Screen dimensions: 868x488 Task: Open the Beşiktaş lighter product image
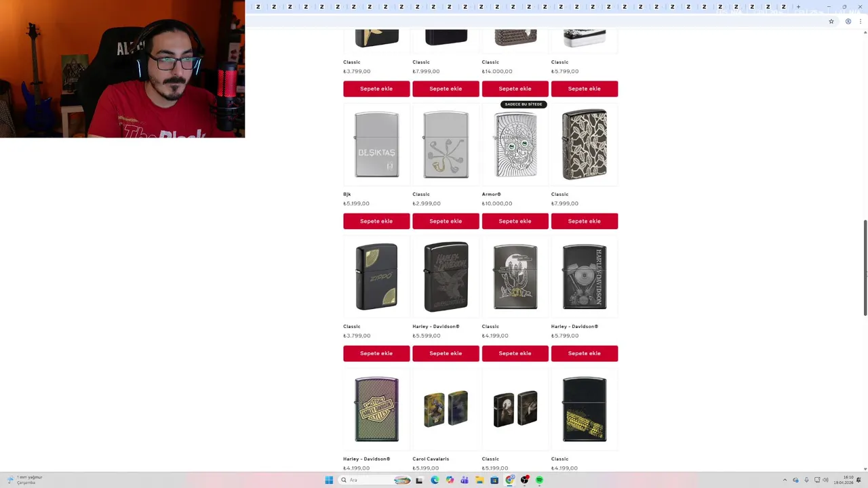tap(376, 145)
